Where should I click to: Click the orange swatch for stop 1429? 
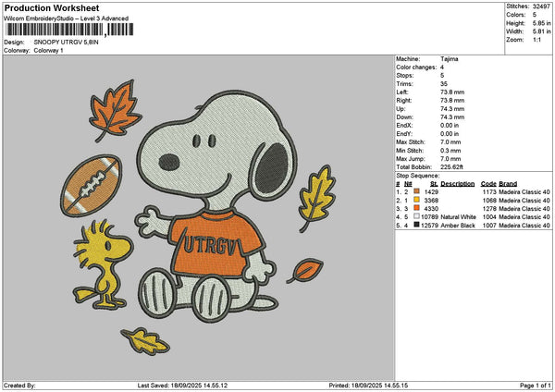(x=416, y=191)
